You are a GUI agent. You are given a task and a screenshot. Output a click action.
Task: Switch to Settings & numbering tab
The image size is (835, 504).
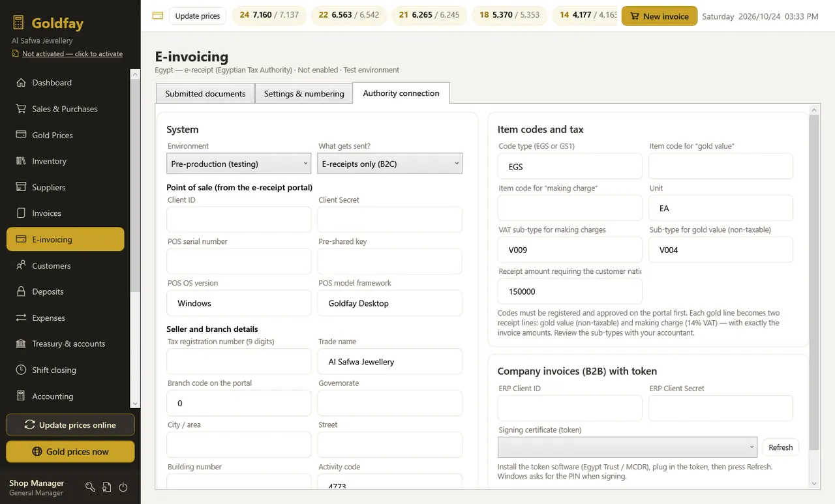304,93
